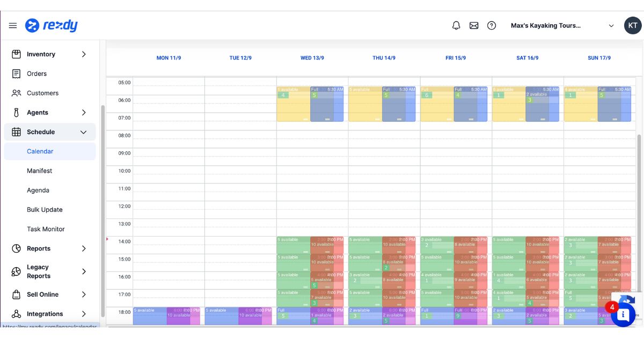Viewport: 644px width, 338px height.
Task: Open the Agenda view
Action: [x=38, y=190]
